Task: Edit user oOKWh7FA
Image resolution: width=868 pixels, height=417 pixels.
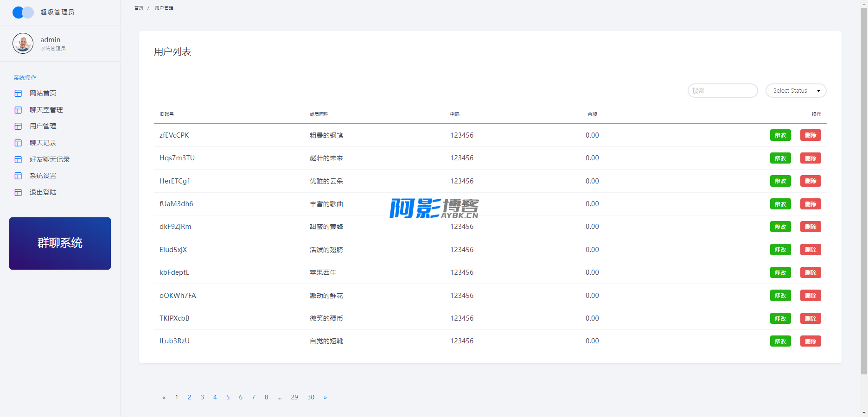Action: 780,296
